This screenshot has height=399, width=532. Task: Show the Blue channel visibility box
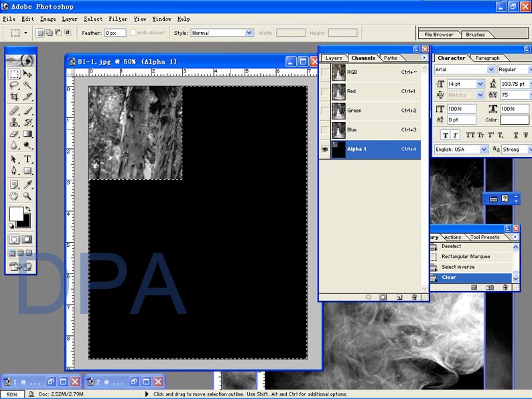point(325,129)
